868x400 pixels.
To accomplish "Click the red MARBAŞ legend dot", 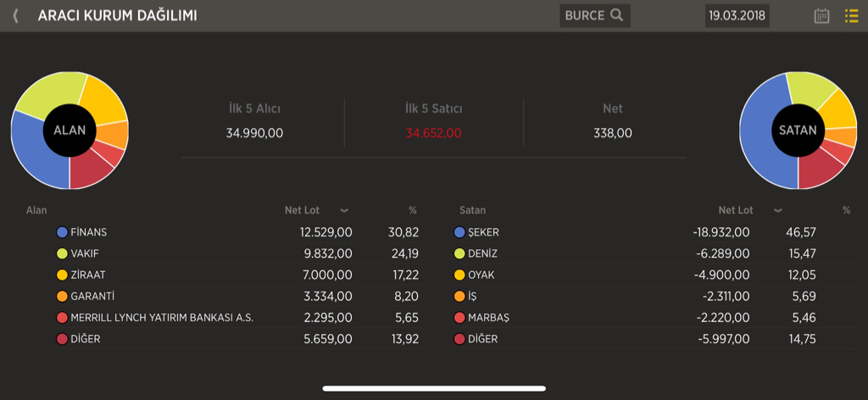I will coord(459,318).
